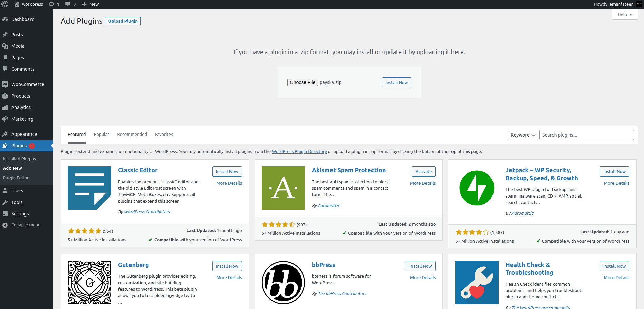644x309 pixels.
Task: Open WordPress Contributors author link
Action: [x=147, y=212]
